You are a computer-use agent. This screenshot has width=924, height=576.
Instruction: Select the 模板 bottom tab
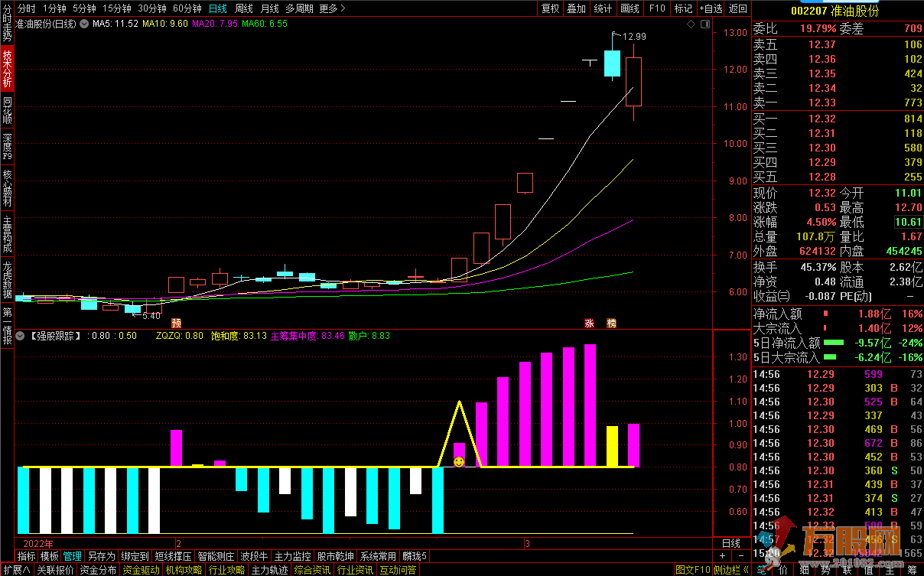[x=50, y=556]
